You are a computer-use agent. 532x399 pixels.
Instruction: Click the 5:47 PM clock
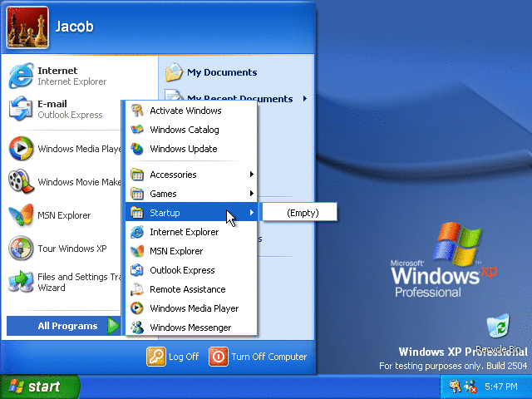[501, 387]
